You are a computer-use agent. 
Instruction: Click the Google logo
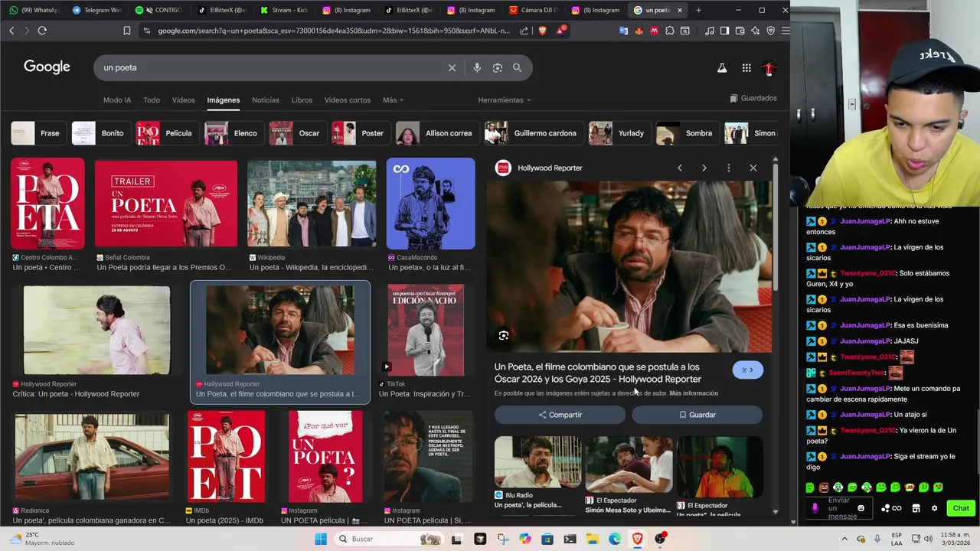47,67
